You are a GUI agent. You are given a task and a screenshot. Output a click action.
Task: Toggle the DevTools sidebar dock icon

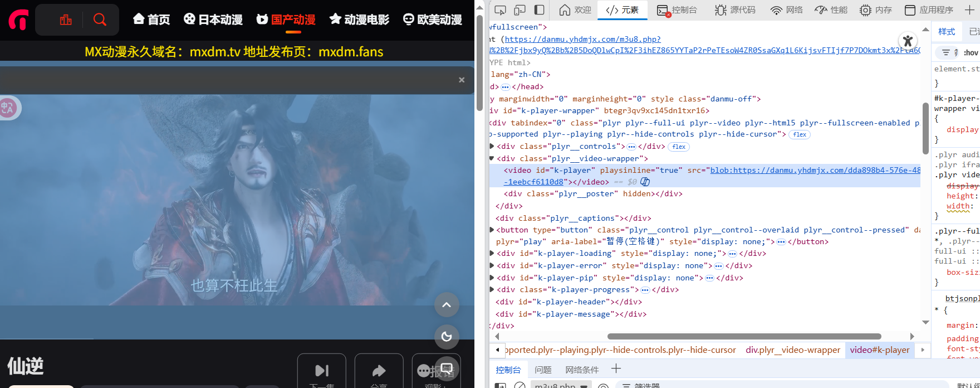click(539, 10)
